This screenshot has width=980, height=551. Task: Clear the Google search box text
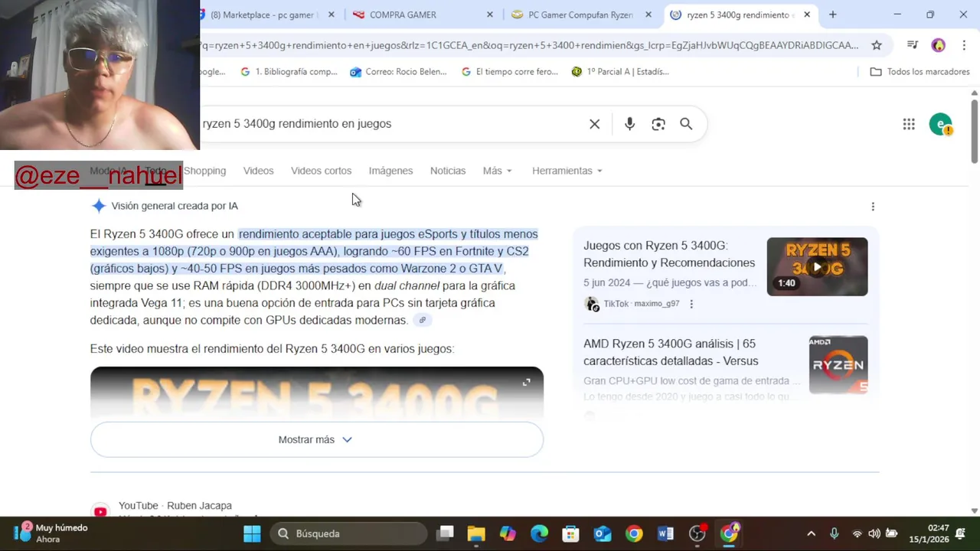point(594,124)
